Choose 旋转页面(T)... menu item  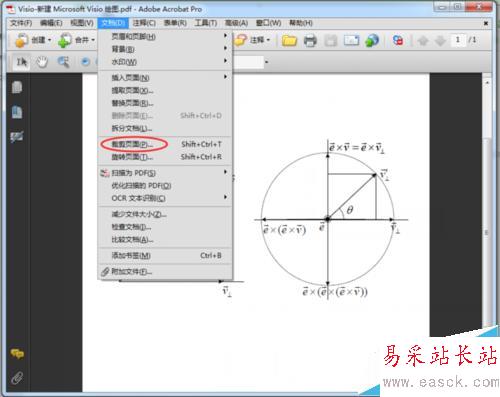coord(165,157)
